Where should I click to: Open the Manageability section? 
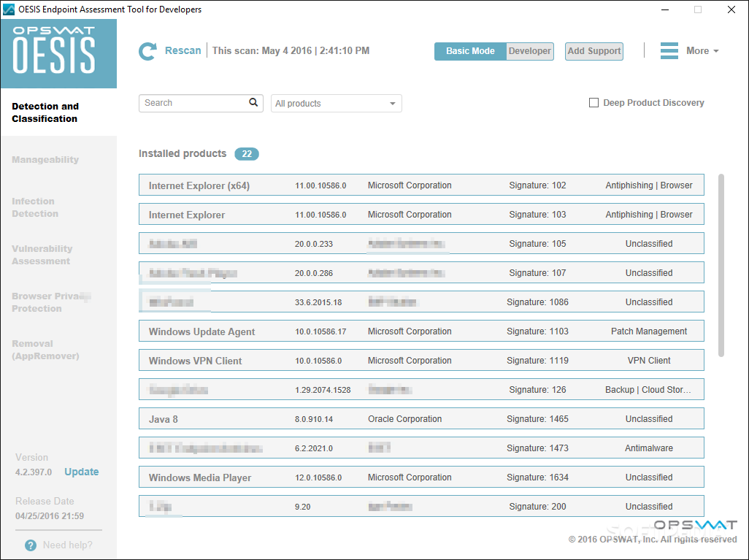(45, 160)
